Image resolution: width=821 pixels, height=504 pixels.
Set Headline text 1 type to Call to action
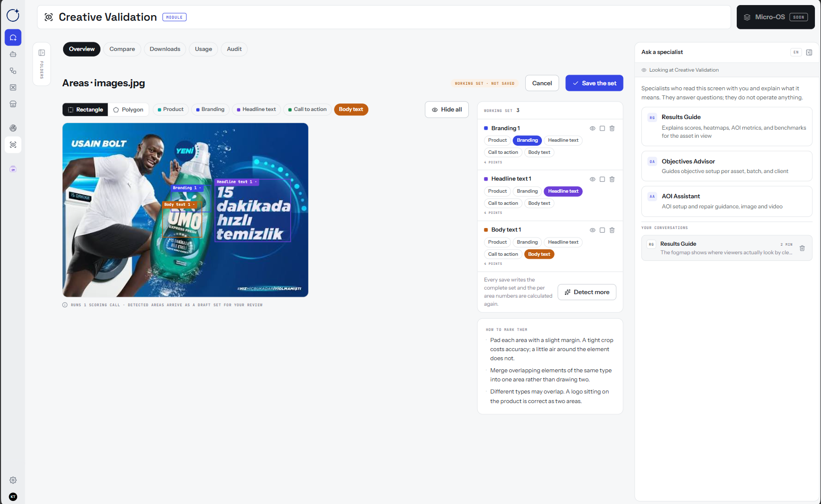503,203
